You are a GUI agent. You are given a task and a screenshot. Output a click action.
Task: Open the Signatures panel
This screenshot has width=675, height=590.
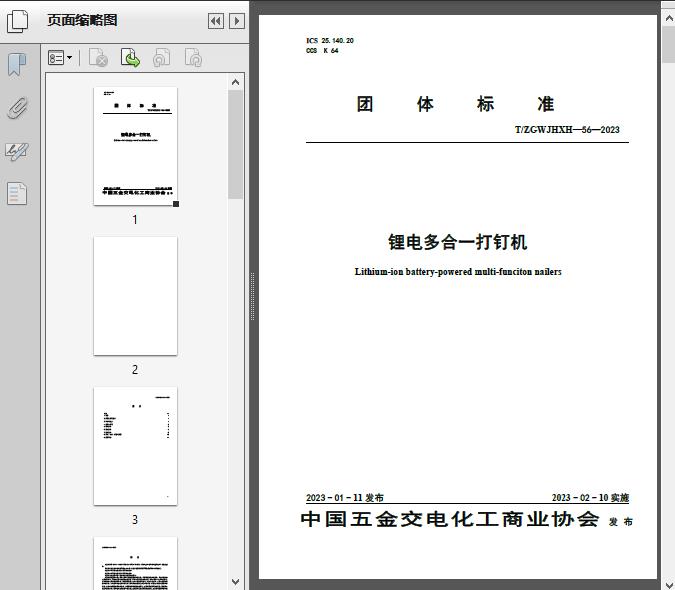17,151
